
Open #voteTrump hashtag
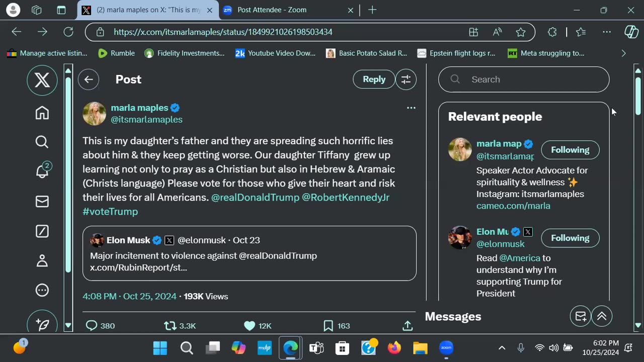click(x=110, y=212)
